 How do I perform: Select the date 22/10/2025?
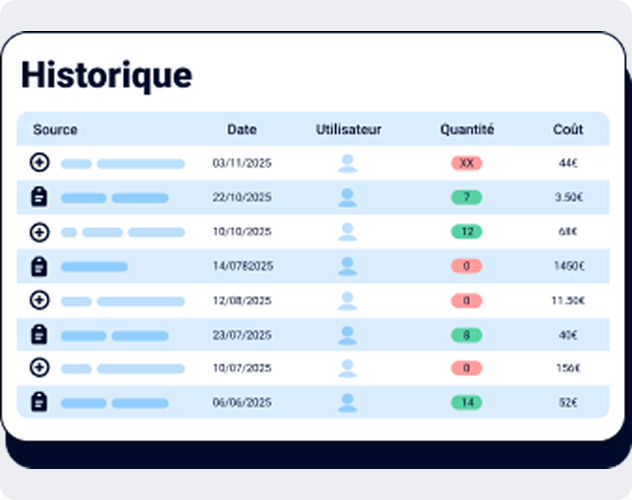242,197
